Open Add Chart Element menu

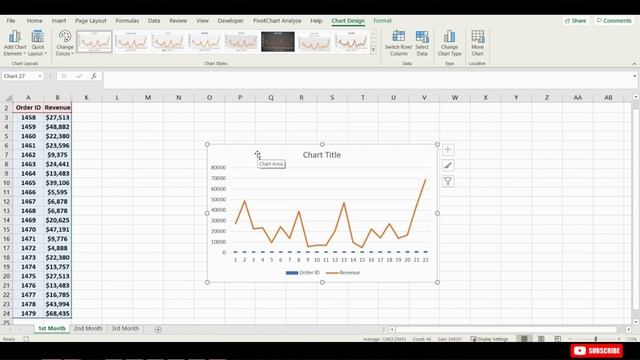click(15, 43)
